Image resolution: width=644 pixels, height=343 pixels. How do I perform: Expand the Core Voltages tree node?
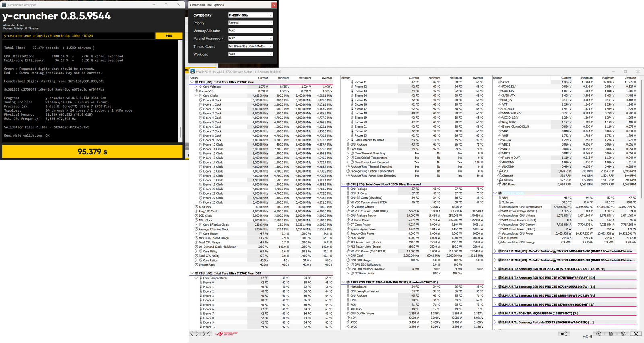(x=196, y=87)
